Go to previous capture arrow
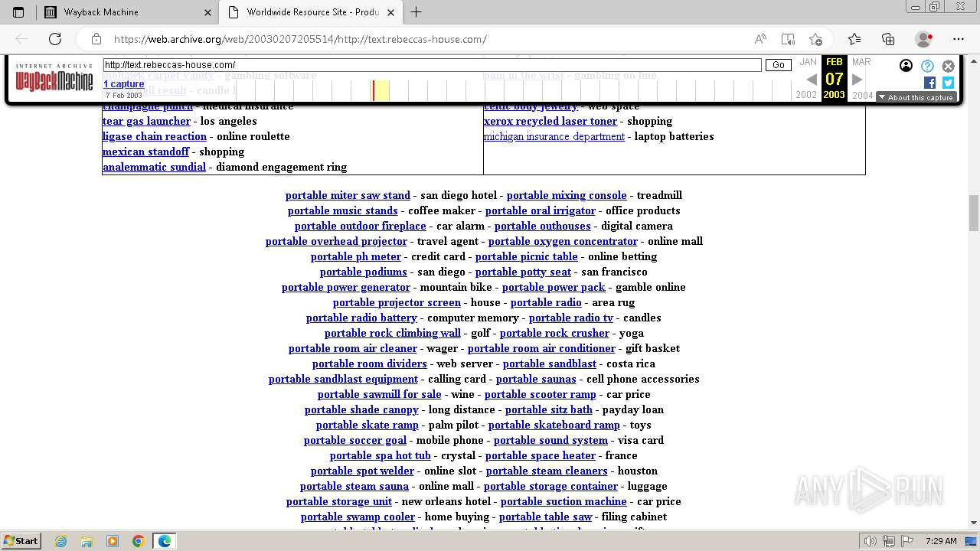Image resolution: width=980 pixels, height=551 pixels. click(812, 79)
